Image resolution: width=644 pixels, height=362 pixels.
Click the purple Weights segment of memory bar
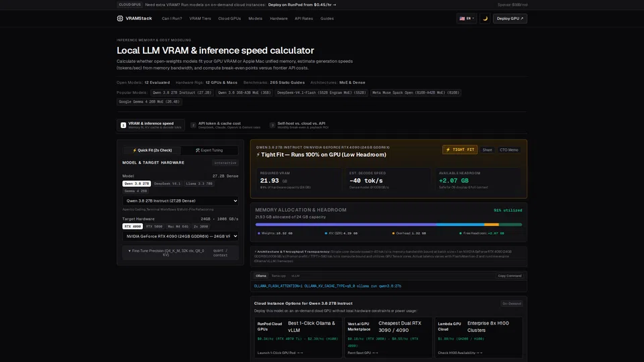tap(346, 225)
